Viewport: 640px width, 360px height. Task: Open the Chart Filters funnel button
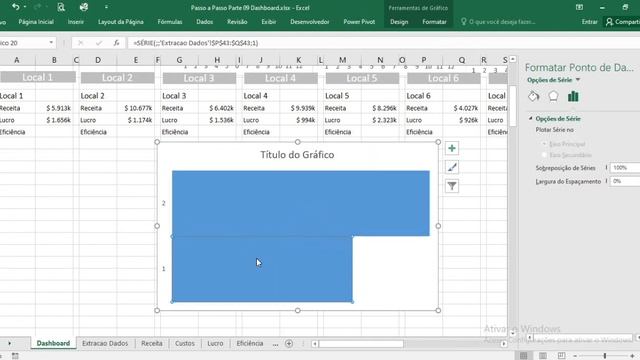click(452, 186)
